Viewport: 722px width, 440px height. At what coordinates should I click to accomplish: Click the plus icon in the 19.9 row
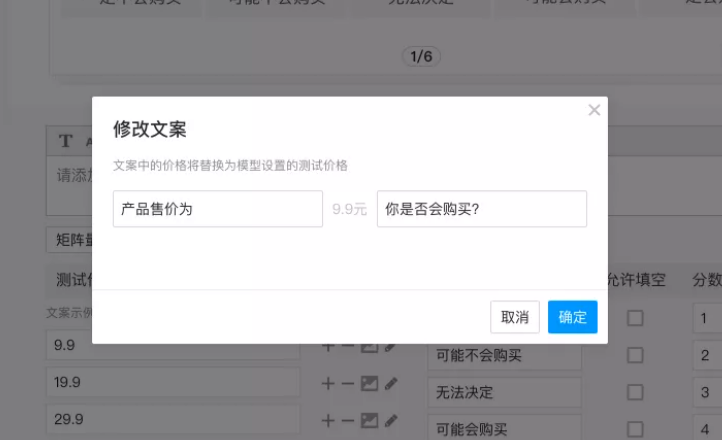tap(328, 383)
